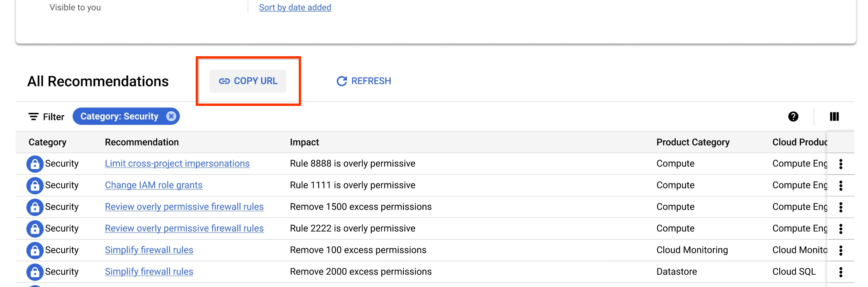The height and width of the screenshot is (287, 868).
Task: Click the 'Visible to you' text
Action: [x=75, y=7]
